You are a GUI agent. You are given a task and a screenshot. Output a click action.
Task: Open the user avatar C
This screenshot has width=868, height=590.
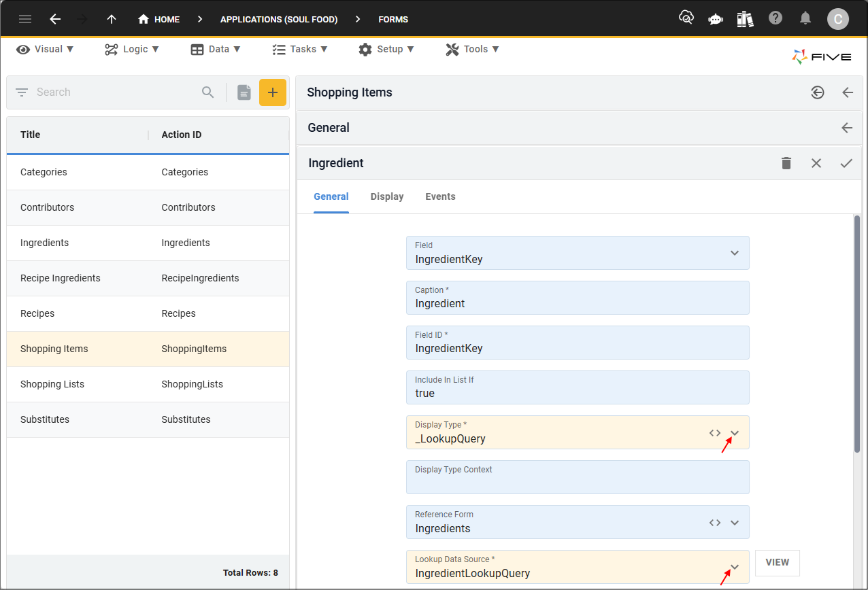pos(838,19)
